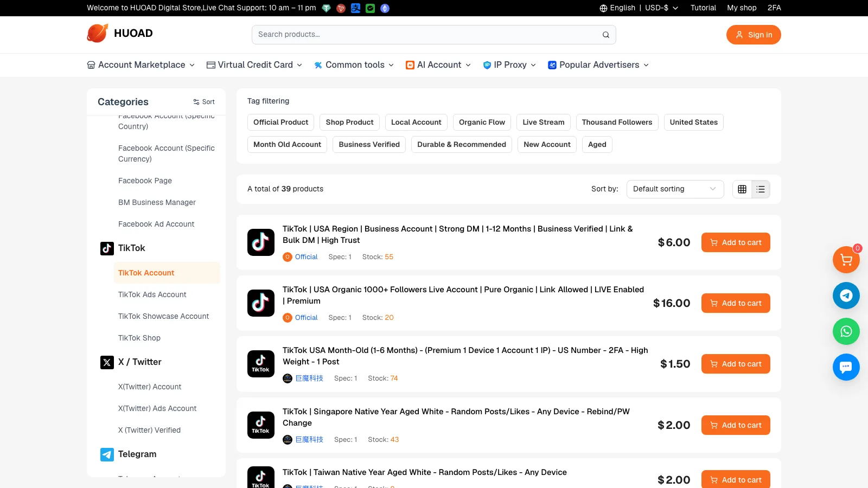868x488 pixels.
Task: Click Telegram category logo icon
Action: click(x=107, y=454)
